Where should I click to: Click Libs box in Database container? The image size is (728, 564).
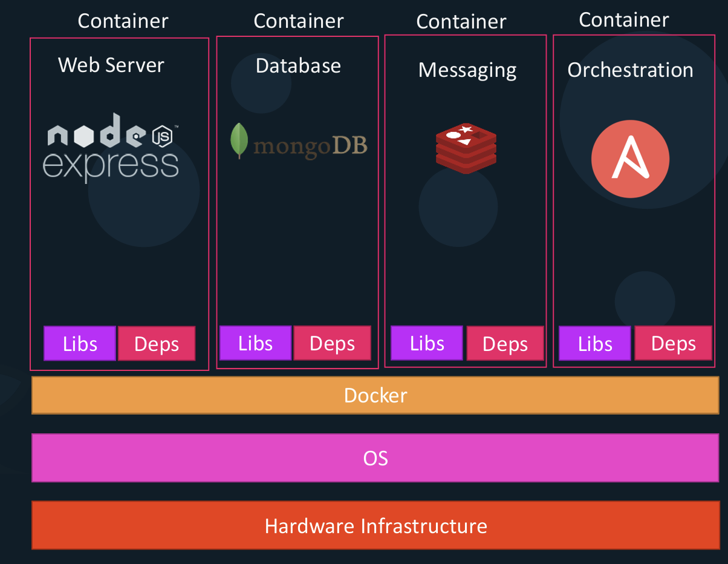tap(255, 343)
